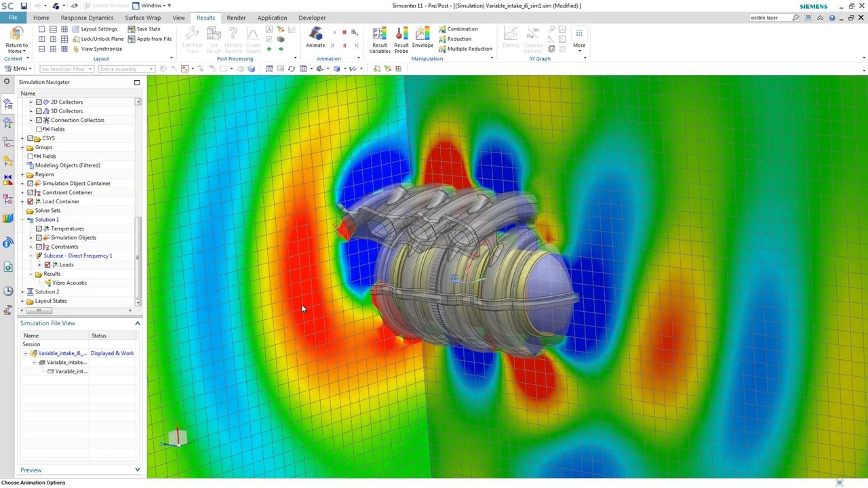Uncheck the Load Container checkbox
Screen dimensions: 868x488
(31, 201)
